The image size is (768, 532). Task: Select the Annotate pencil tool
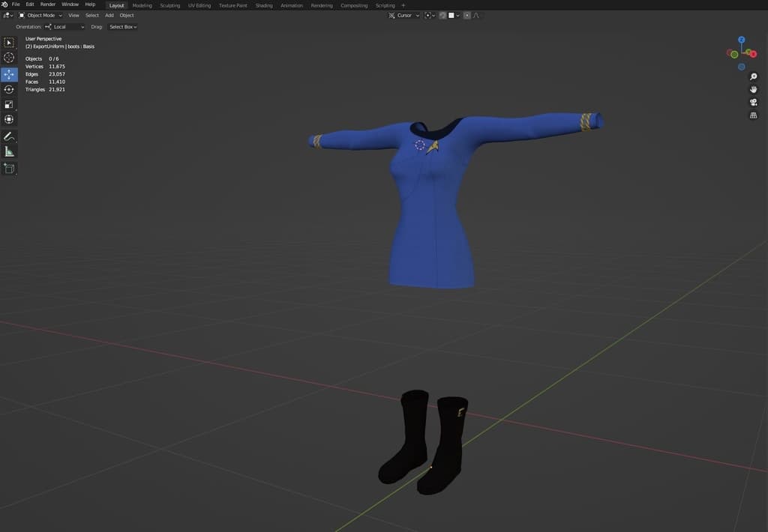(x=9, y=136)
